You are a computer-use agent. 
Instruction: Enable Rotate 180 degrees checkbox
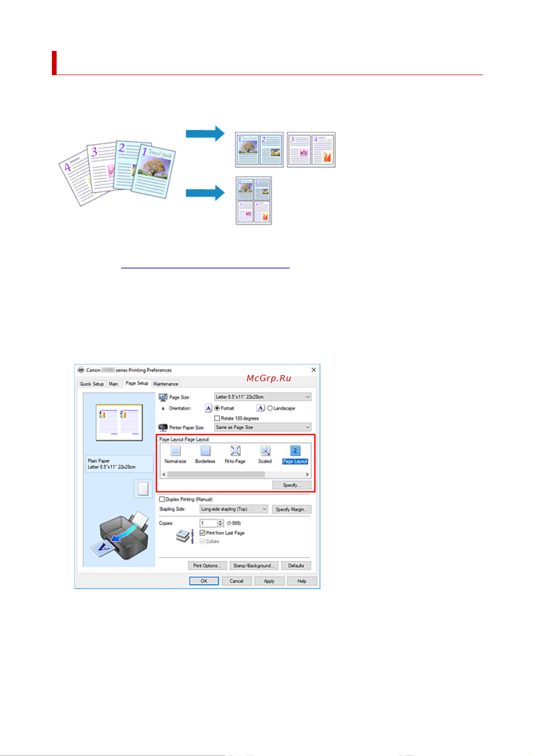[x=217, y=418]
